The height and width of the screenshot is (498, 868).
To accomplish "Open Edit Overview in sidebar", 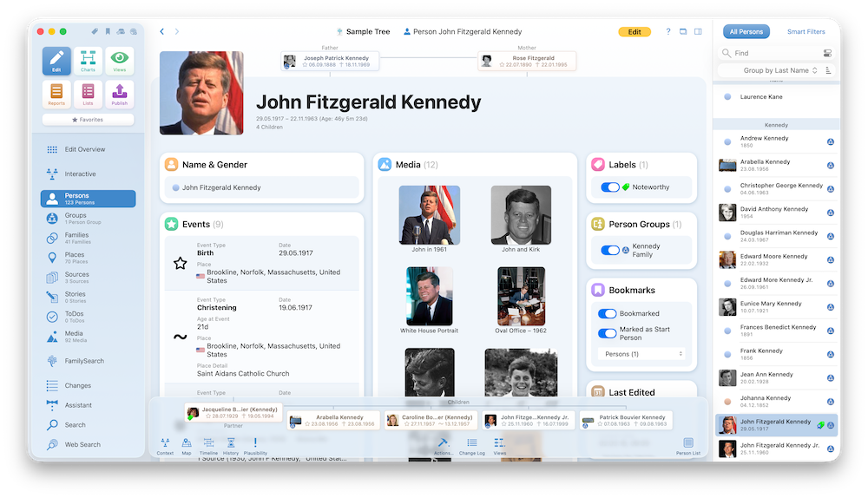I will (x=88, y=149).
